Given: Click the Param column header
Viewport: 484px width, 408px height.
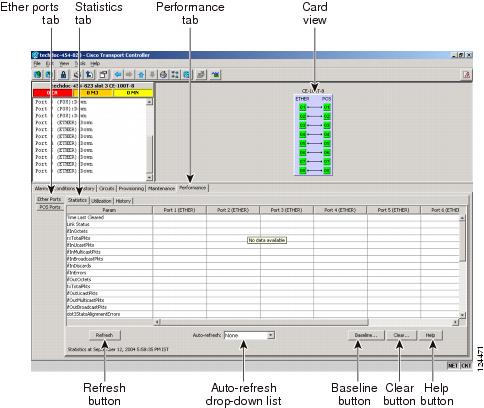Looking at the screenshot, I should (x=109, y=210).
